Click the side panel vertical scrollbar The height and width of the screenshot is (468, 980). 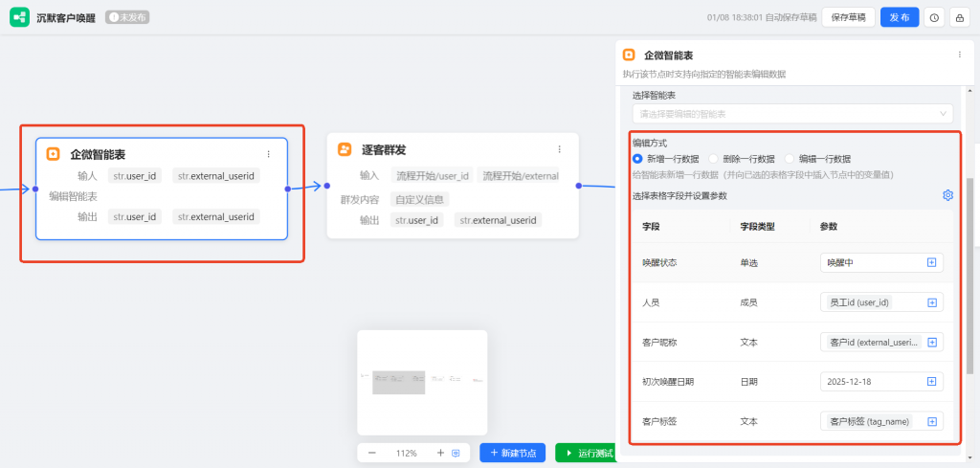[x=969, y=275]
